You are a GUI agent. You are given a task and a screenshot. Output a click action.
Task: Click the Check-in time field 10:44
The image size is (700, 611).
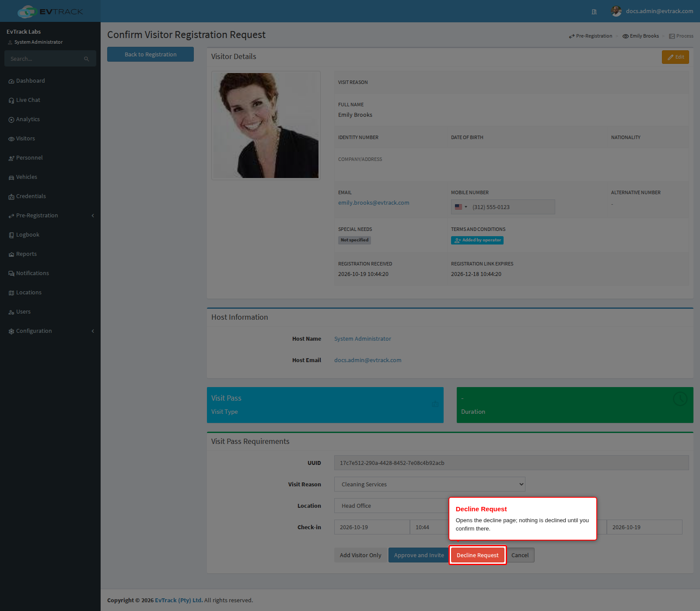[x=429, y=527]
